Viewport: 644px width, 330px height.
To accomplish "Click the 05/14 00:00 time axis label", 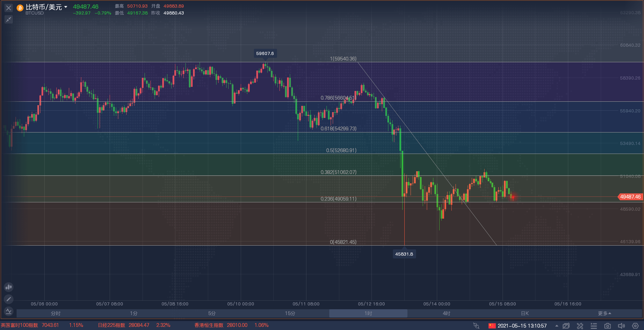I will pos(437,304).
